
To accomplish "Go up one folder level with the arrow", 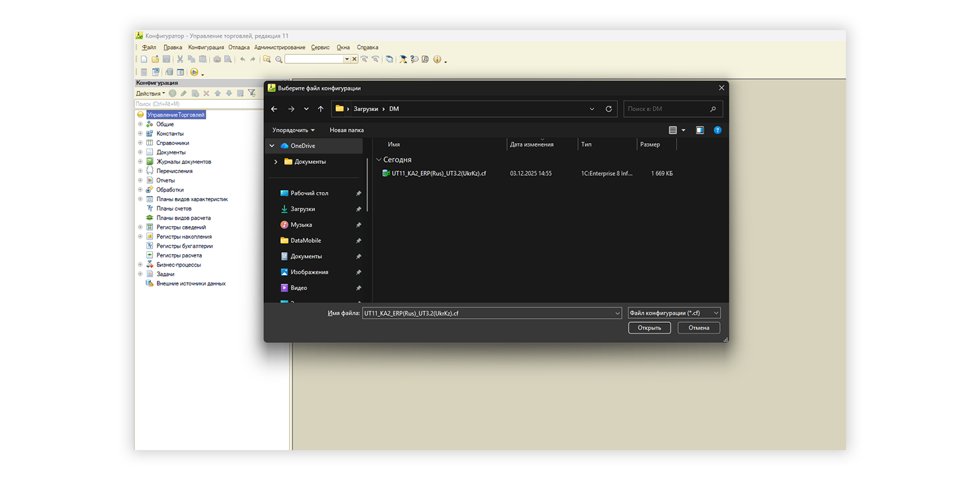I will (x=321, y=109).
